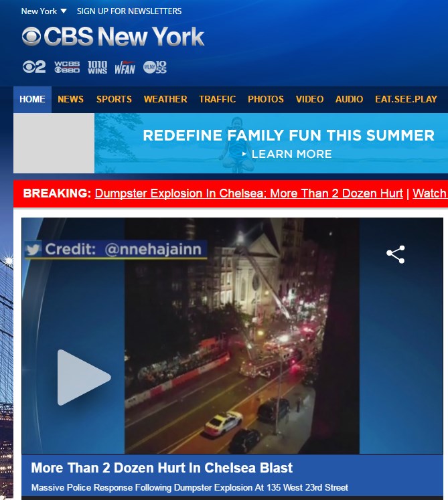Open the WFAN sports radio logo
448x500 pixels.
[x=125, y=68]
